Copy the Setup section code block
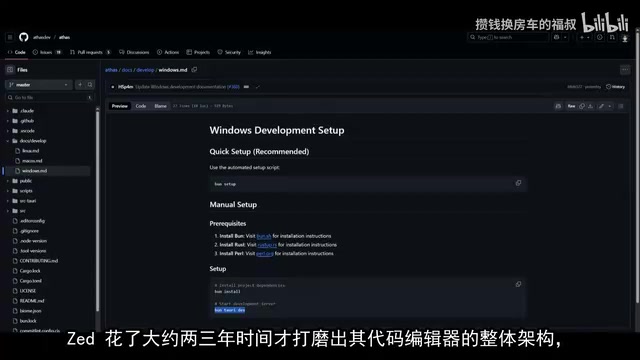640x360 pixels. (518, 284)
